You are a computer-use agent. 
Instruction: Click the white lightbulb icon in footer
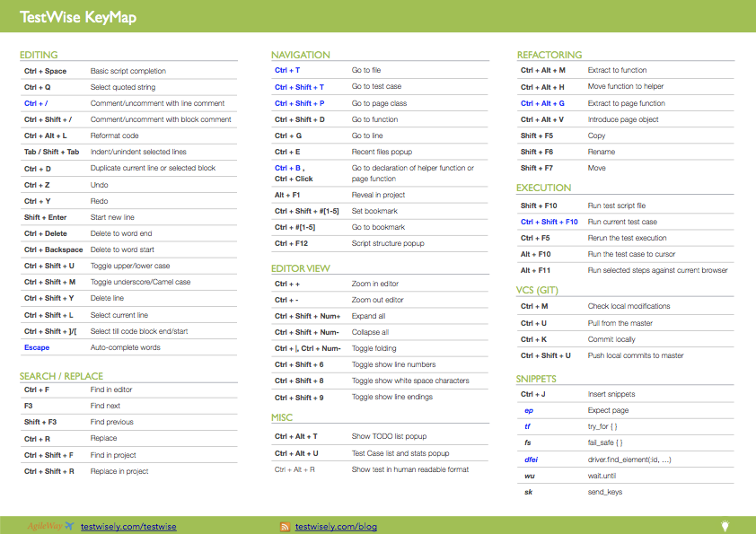click(725, 526)
